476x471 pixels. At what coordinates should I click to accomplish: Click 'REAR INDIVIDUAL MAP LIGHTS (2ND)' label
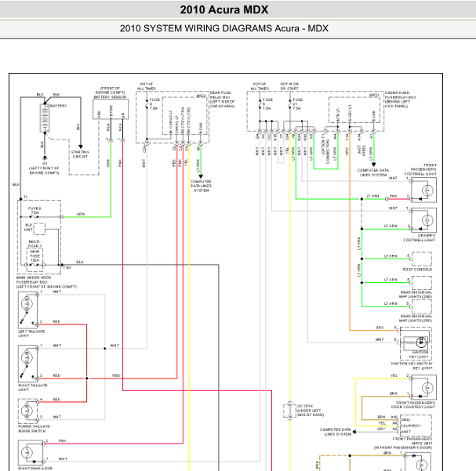(x=416, y=294)
